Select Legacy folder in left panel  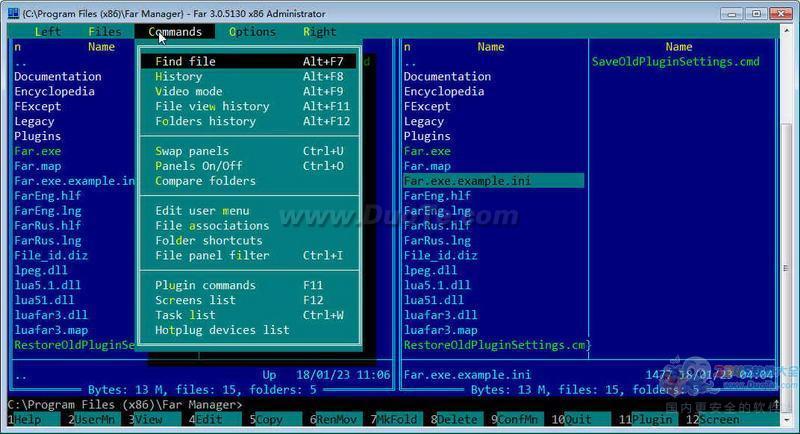[x=34, y=121]
